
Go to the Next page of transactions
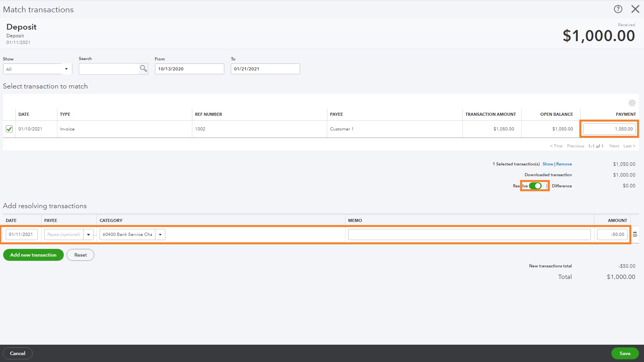pyautogui.click(x=614, y=146)
